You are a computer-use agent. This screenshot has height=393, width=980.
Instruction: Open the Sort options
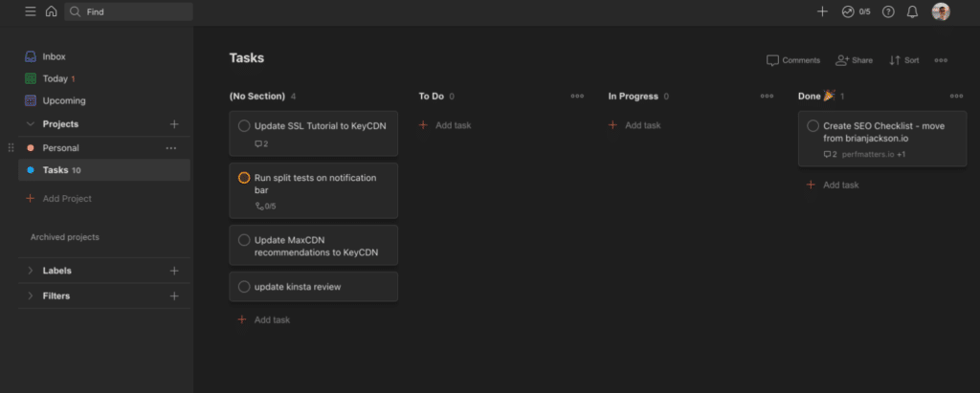[x=903, y=60]
